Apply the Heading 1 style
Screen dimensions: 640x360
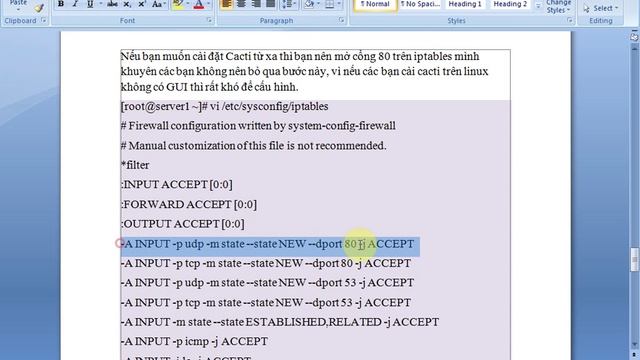pos(465,5)
